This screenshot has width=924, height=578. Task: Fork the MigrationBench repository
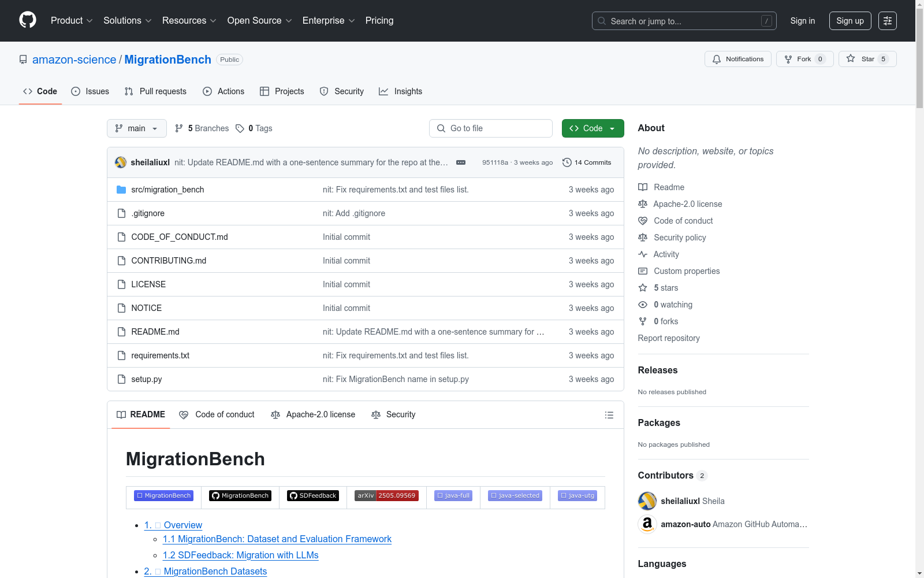(804, 59)
